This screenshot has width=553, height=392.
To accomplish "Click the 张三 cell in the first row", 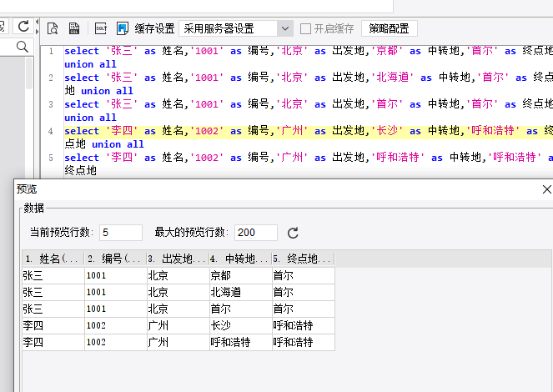I will [53, 276].
